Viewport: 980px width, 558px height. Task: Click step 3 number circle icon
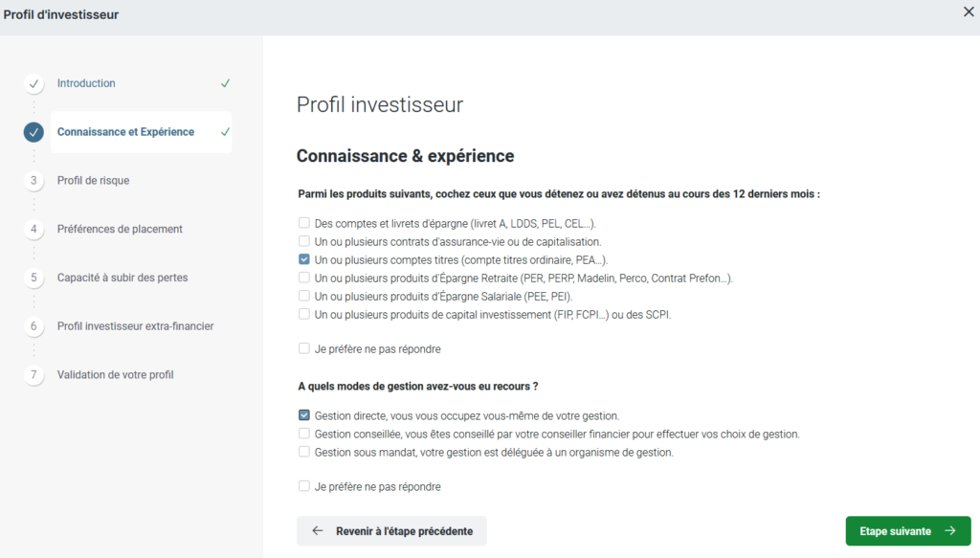pyautogui.click(x=33, y=181)
